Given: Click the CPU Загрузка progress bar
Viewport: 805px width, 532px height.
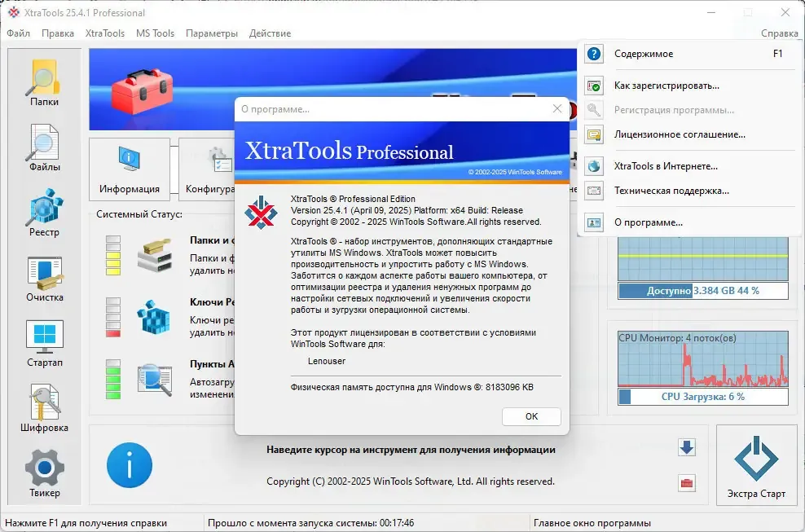Looking at the screenshot, I should pos(703,397).
